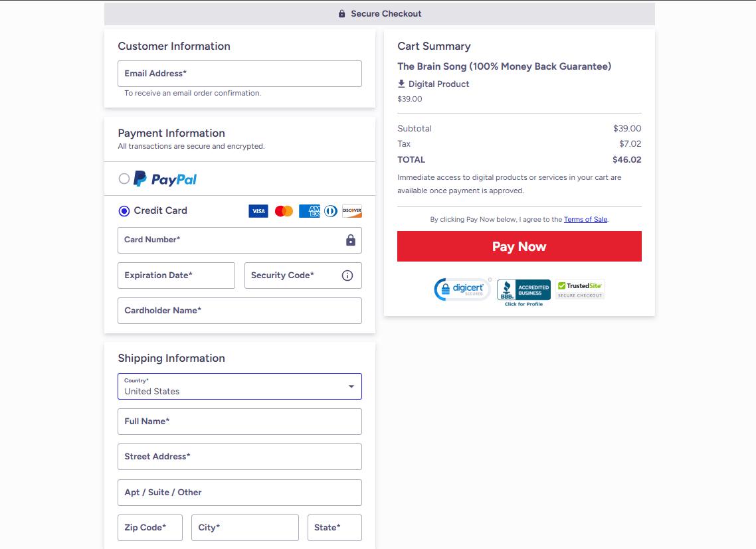This screenshot has width=756, height=549.
Task: Open the BBB Accredited Business profile badge
Action: point(523,292)
